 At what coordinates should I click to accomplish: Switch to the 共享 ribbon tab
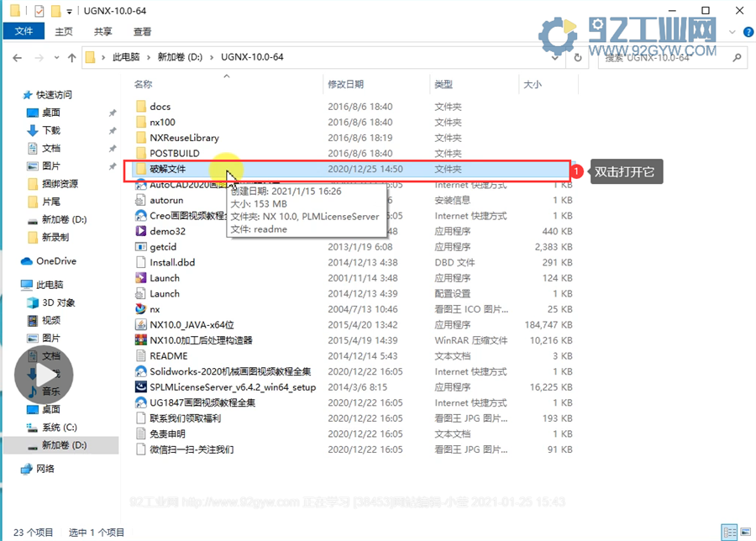point(102,31)
